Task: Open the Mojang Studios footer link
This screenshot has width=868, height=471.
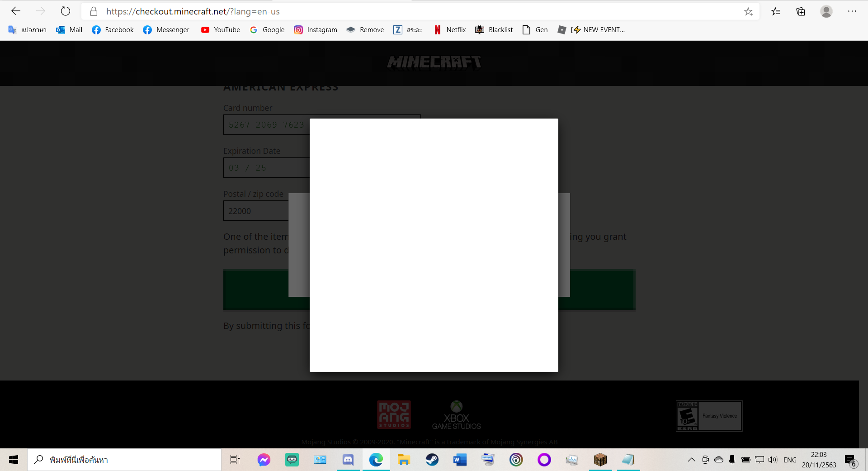Action: click(326, 442)
